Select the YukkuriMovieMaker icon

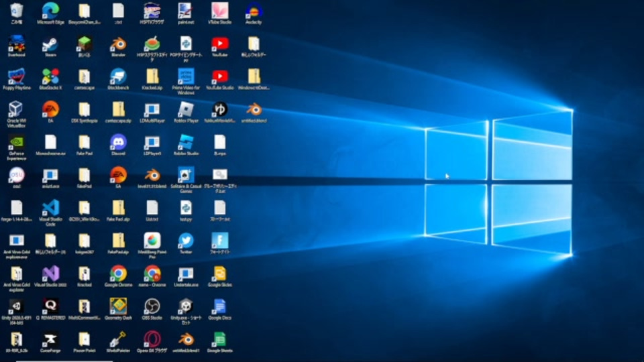point(220,109)
